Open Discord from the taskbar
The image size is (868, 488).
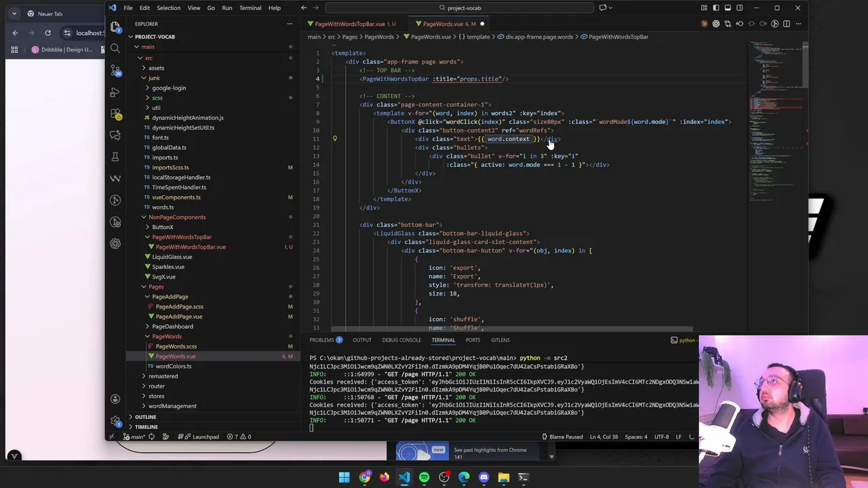click(484, 477)
